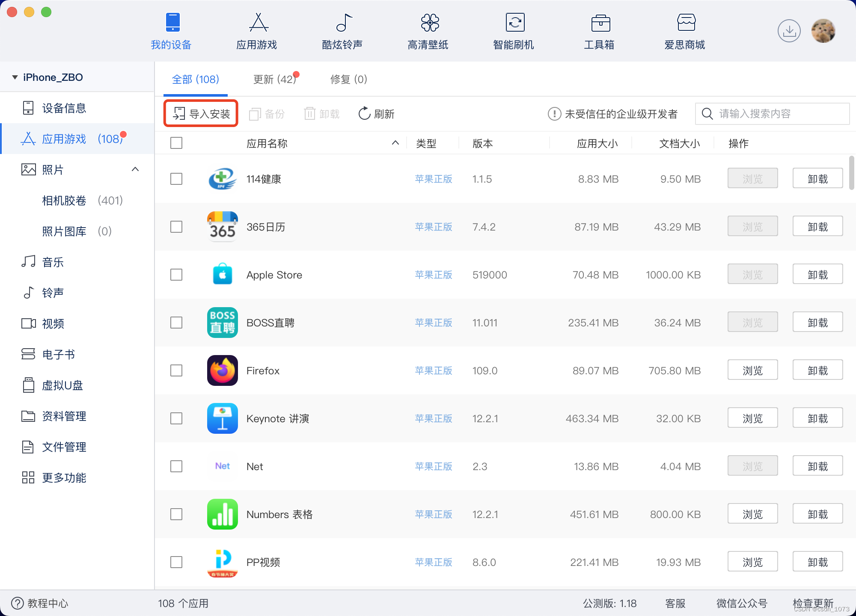
Task: Open 铃声 in the sidebar
Action: 77,293
